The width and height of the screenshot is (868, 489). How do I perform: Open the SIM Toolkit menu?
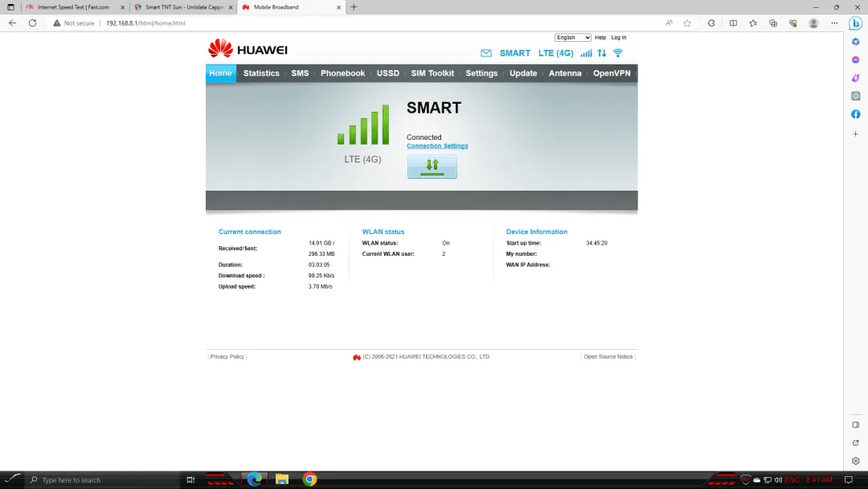click(x=432, y=73)
